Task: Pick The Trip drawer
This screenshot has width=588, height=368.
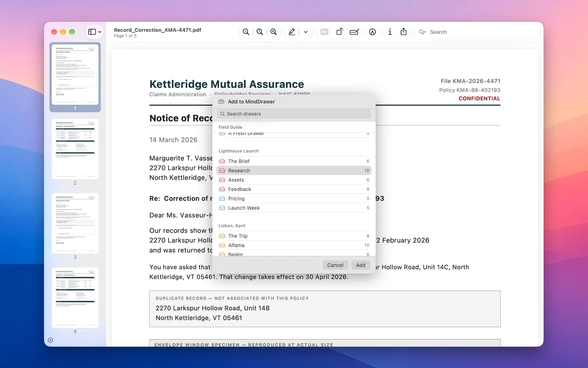Action: point(294,236)
